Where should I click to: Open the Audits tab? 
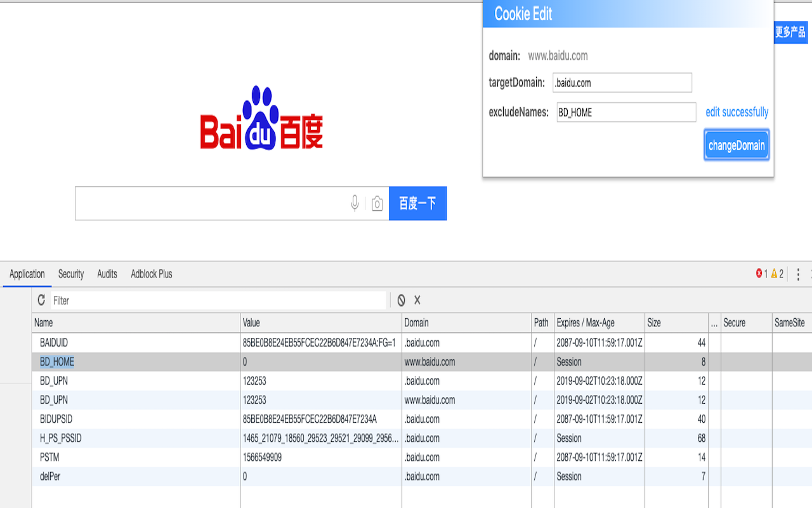(x=107, y=274)
